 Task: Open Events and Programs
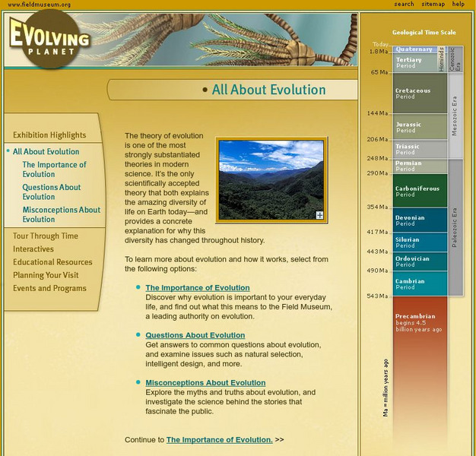49,288
